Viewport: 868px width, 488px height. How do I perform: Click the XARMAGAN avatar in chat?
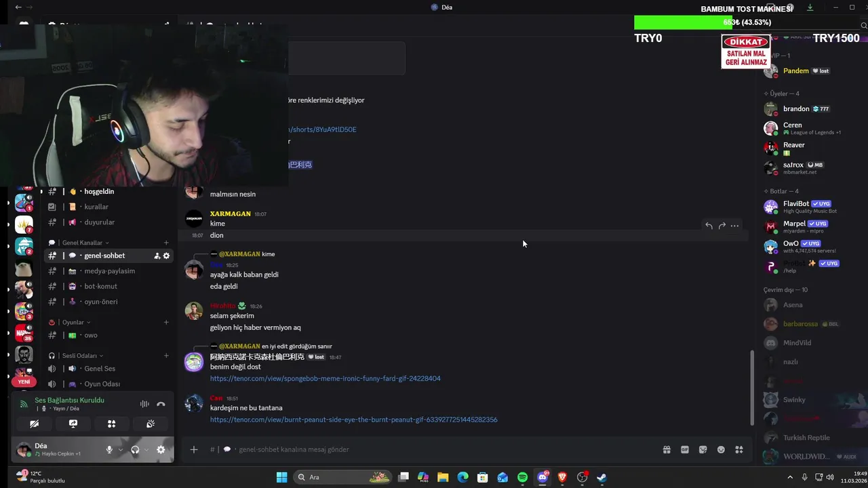click(x=194, y=218)
